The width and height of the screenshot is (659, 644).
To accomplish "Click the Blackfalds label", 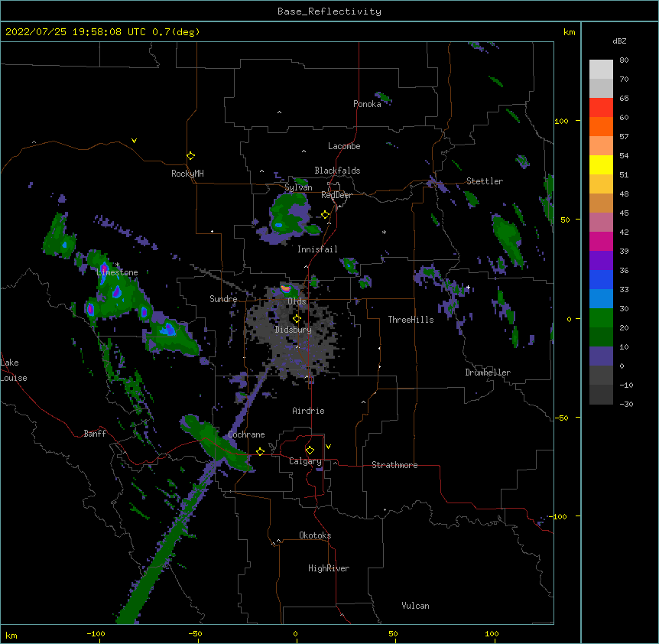I will tap(337, 171).
